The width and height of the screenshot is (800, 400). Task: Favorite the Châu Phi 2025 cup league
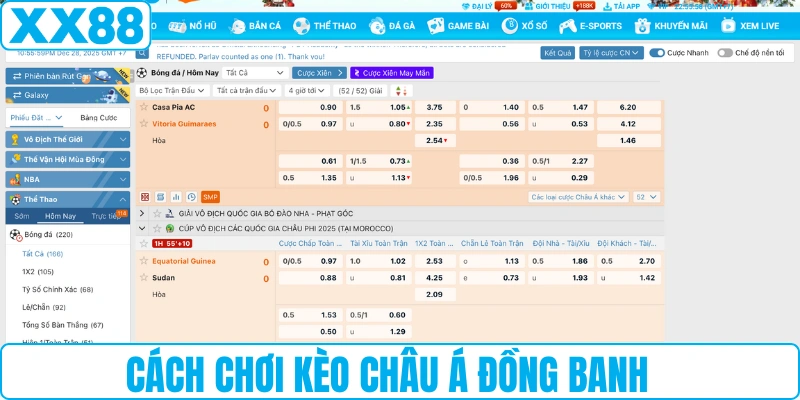pyautogui.click(x=157, y=229)
